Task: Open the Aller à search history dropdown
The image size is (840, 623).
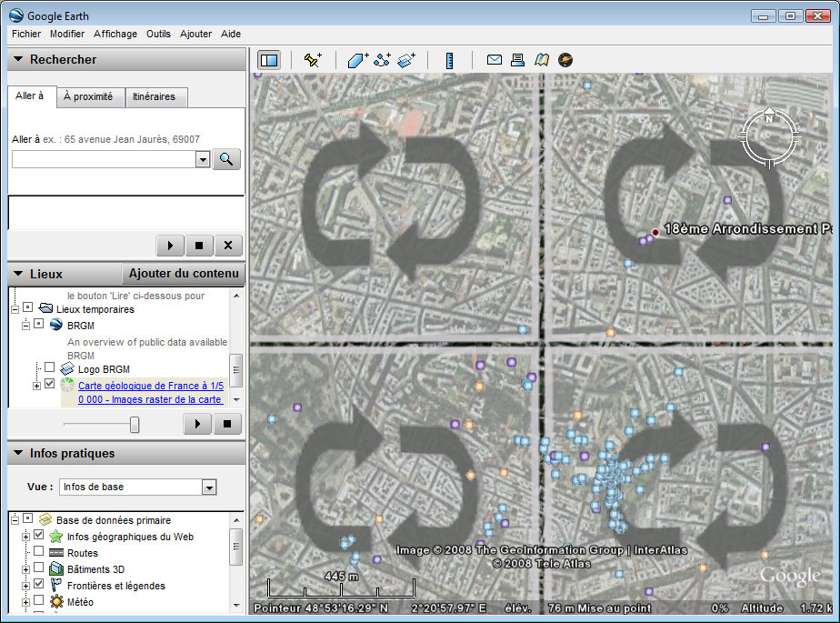Action: pos(203,159)
